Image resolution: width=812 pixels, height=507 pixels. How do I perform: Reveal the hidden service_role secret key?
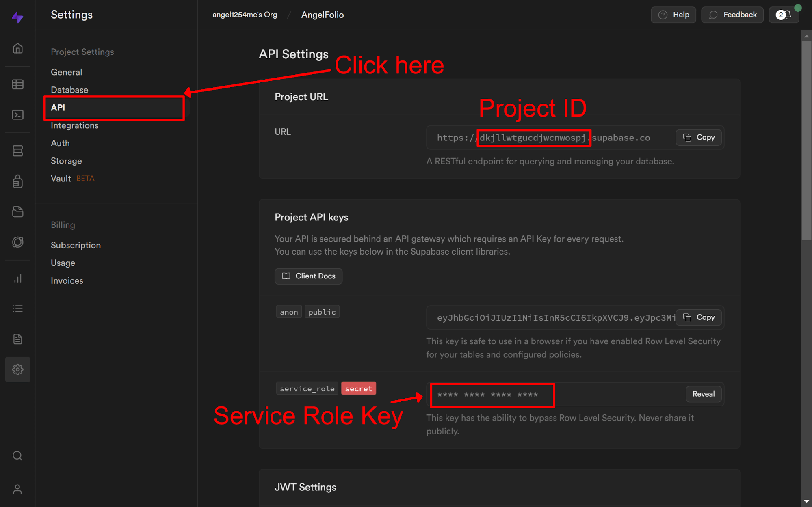703,394
